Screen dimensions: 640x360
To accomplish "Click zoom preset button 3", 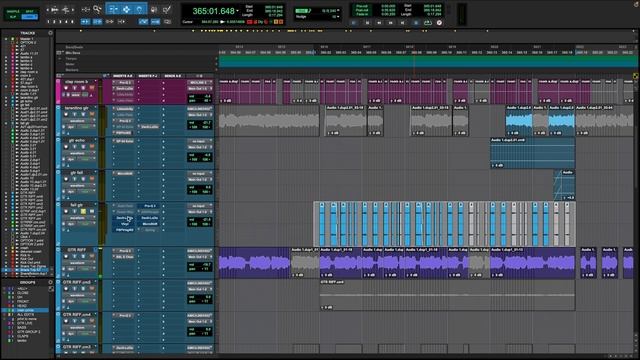I will click(x=60, y=22).
